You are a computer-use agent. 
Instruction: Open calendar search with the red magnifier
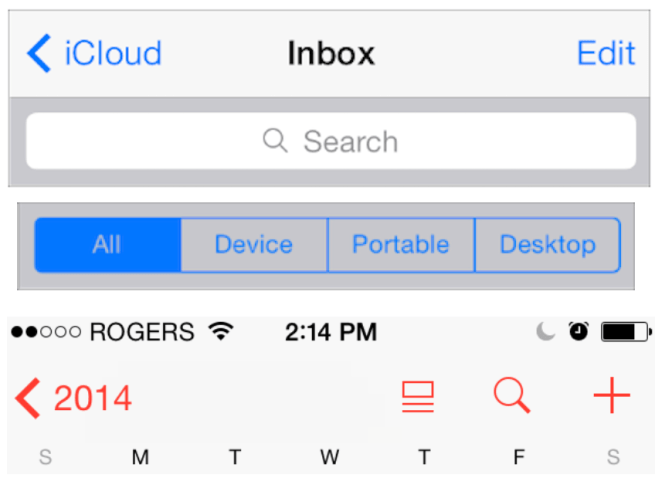(512, 396)
